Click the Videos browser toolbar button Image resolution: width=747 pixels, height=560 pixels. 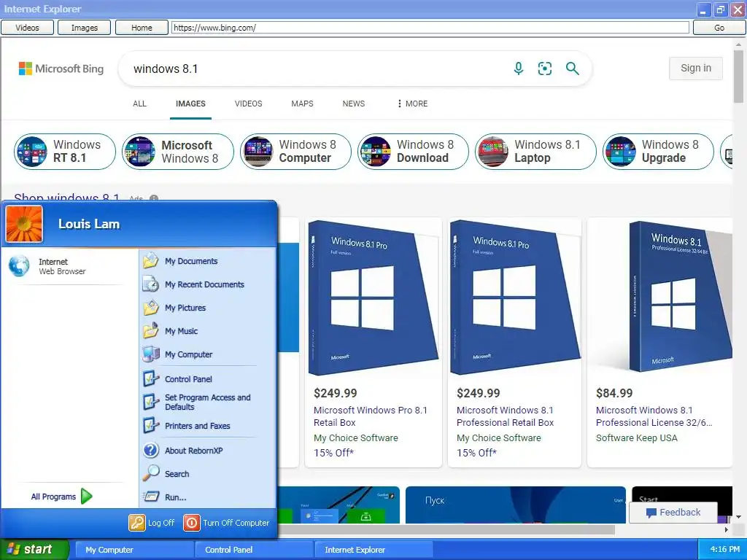click(27, 28)
